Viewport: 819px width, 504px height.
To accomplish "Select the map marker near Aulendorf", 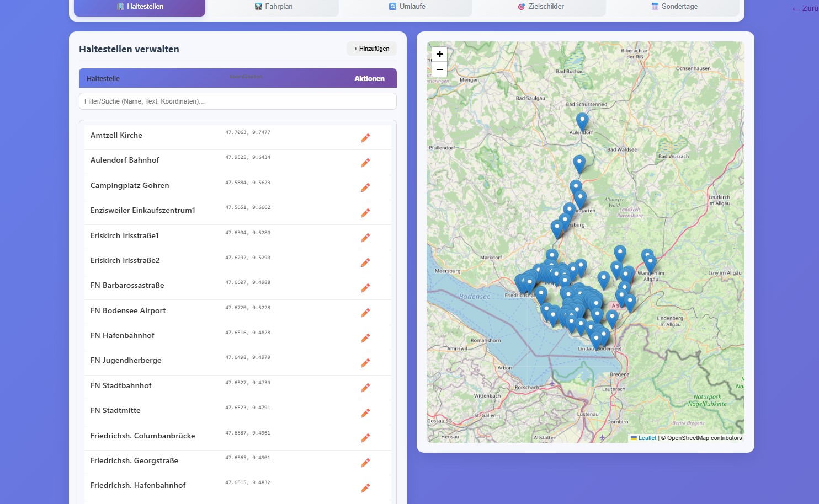I will coord(582,120).
